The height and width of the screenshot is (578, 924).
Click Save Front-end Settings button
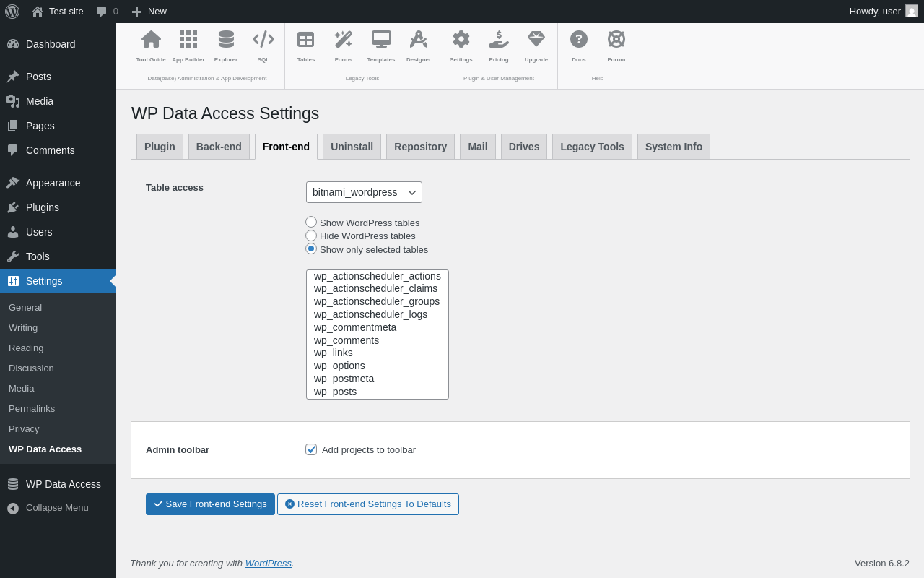point(210,504)
